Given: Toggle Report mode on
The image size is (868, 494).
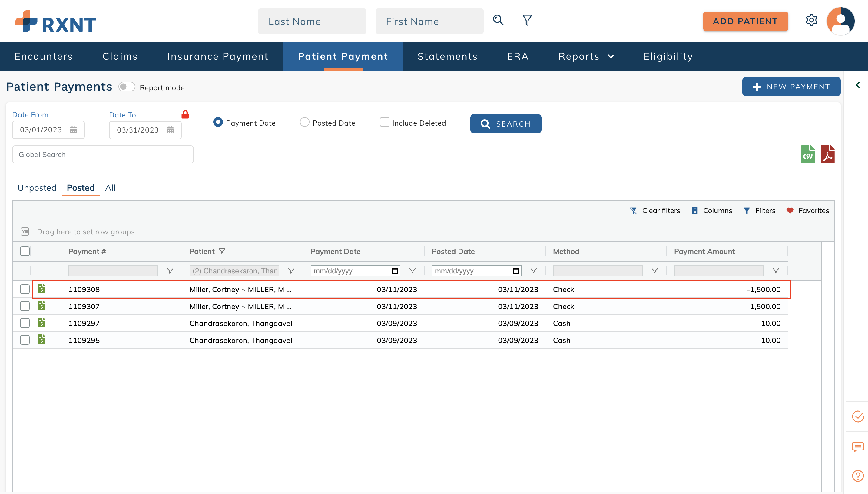Looking at the screenshot, I should [x=127, y=87].
